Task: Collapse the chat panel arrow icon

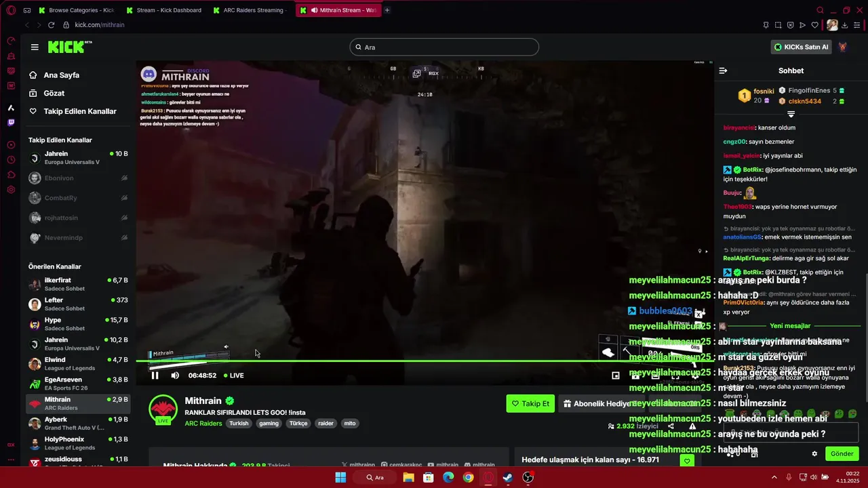Action: [723, 70]
